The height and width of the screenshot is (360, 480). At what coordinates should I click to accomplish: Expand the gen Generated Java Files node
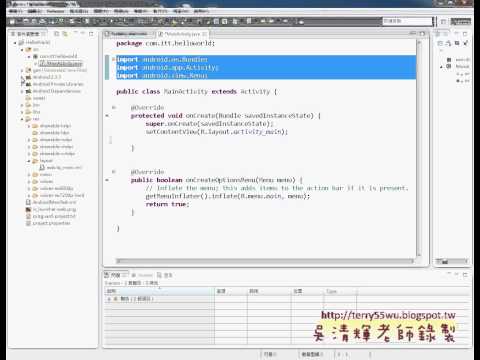[x=22, y=70]
